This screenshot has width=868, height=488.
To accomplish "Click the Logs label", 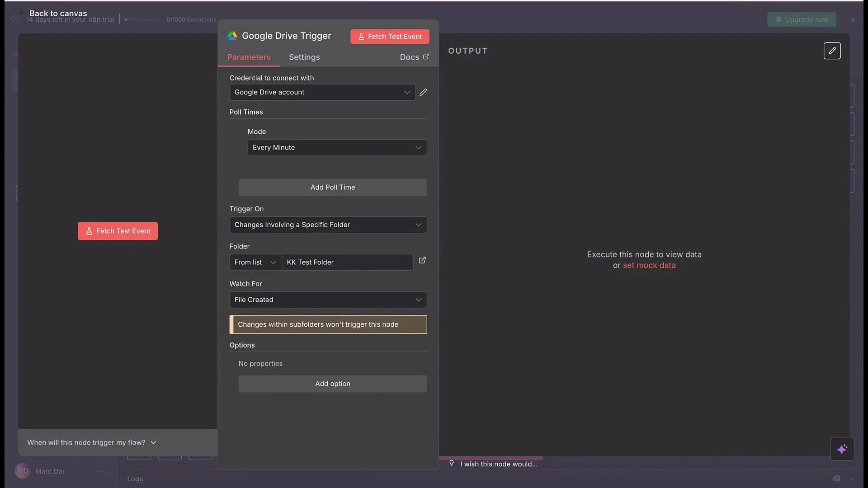I will point(135,479).
